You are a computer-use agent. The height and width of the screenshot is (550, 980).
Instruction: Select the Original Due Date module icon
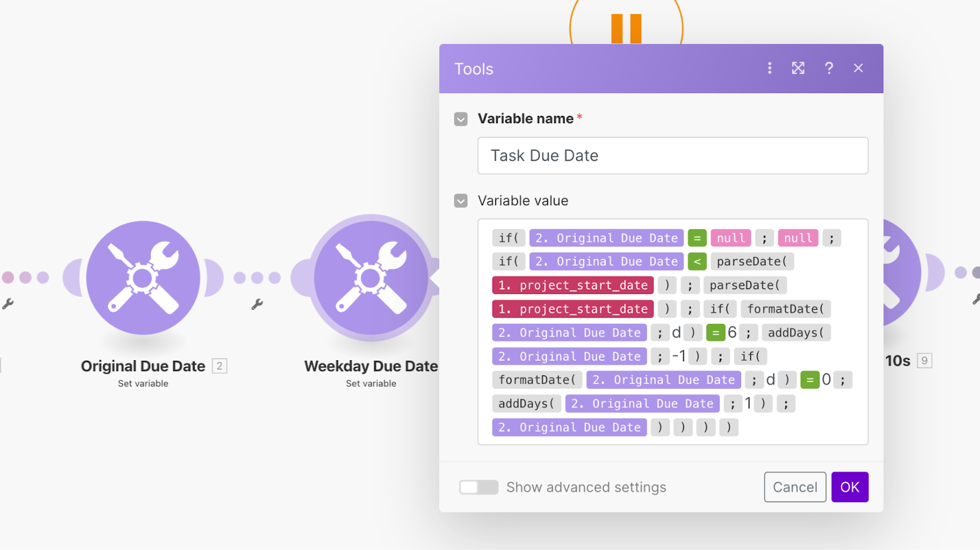143,277
